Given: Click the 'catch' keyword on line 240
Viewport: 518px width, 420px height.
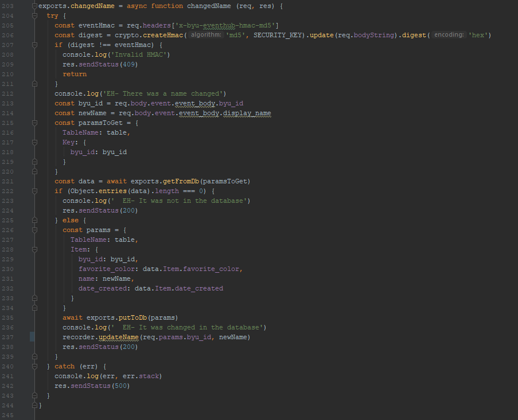Looking at the screenshot, I should (x=64, y=366).
